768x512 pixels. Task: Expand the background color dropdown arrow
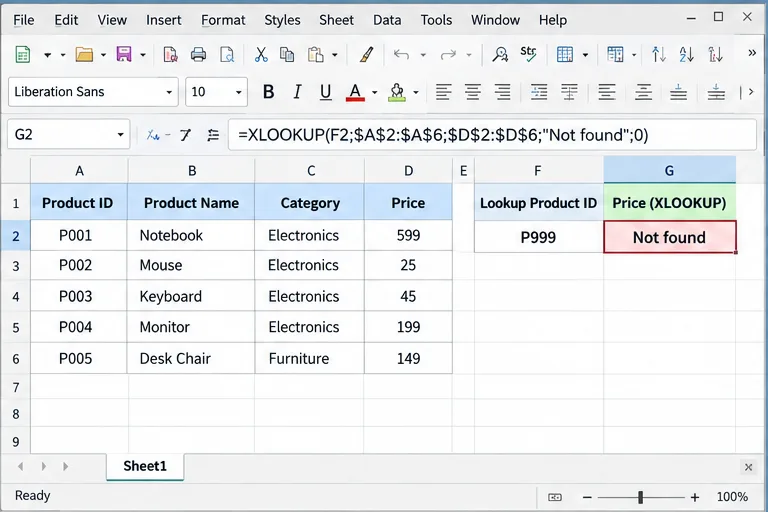click(416, 92)
